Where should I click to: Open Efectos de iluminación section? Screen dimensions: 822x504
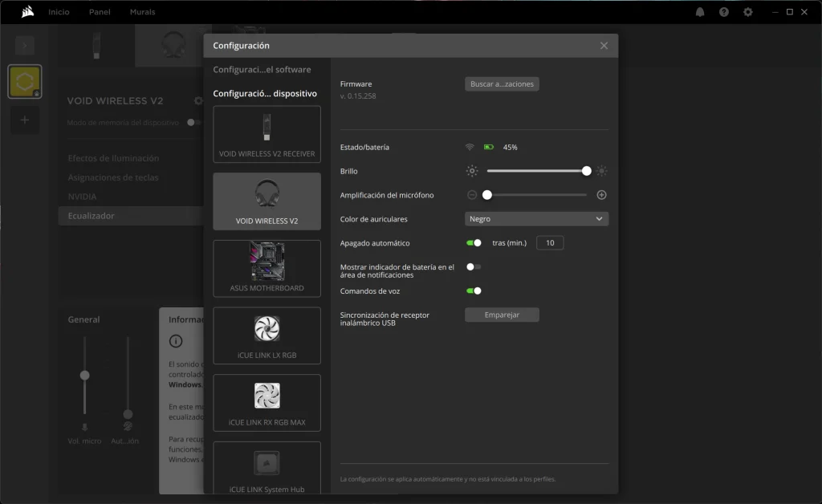113,157
